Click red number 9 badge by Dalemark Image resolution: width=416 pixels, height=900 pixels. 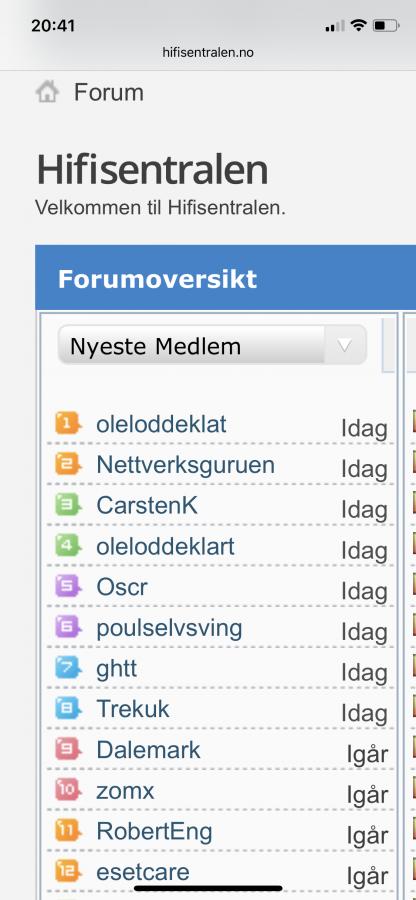tap(68, 750)
